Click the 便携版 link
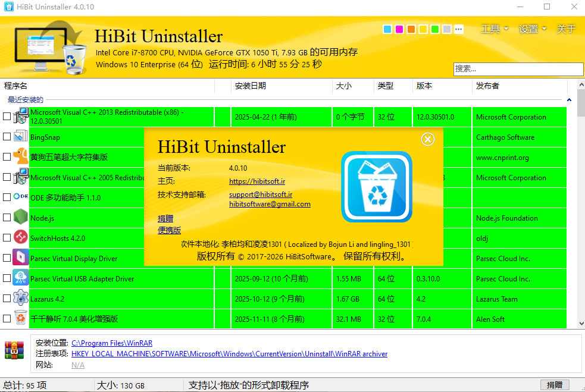This screenshot has width=585, height=392. [x=169, y=230]
